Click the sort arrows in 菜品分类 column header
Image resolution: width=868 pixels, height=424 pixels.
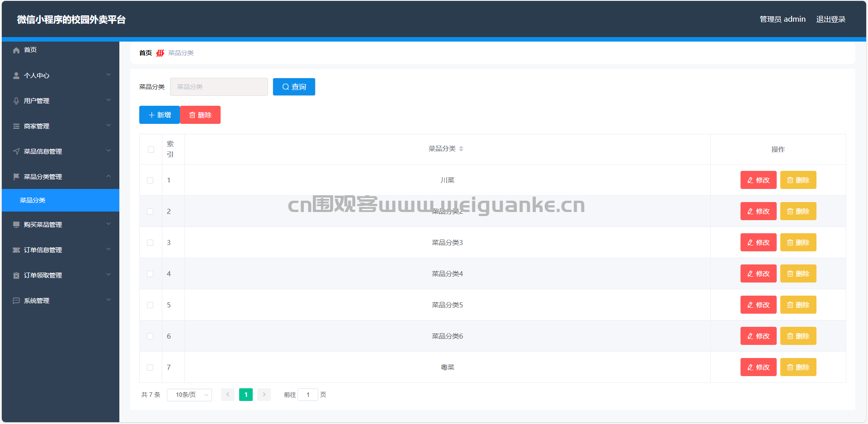[x=461, y=149]
